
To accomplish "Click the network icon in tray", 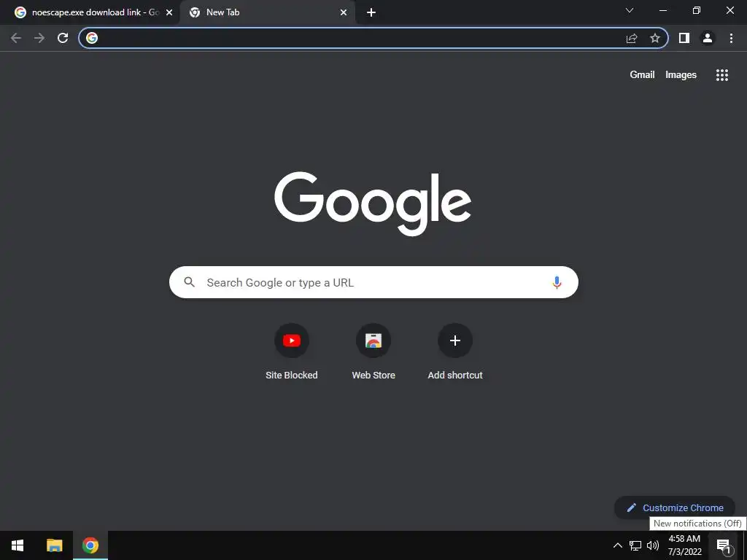I will (x=635, y=545).
